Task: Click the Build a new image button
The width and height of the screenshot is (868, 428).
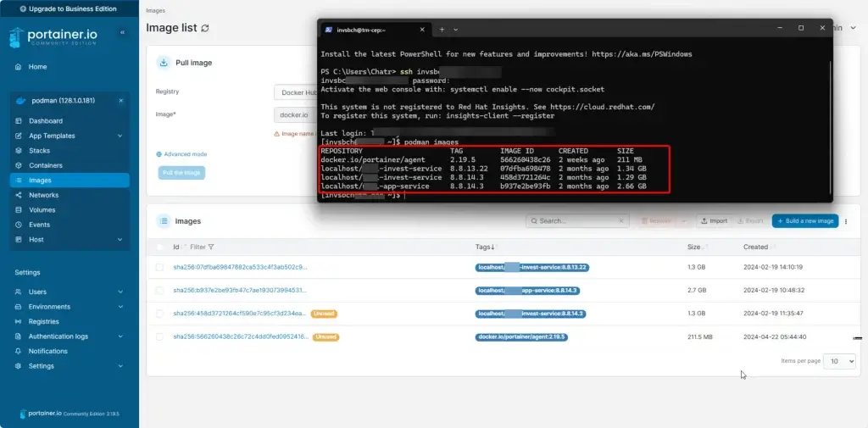Action: (x=805, y=221)
